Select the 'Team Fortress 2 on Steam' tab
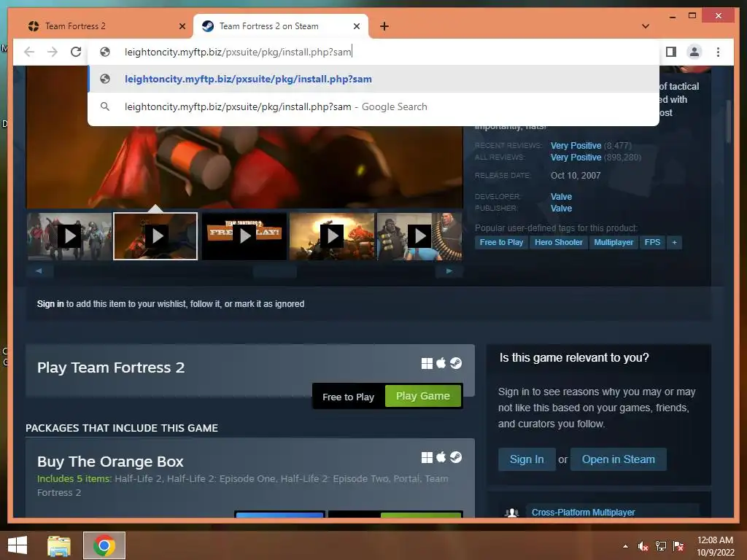747x560 pixels. [x=280, y=26]
